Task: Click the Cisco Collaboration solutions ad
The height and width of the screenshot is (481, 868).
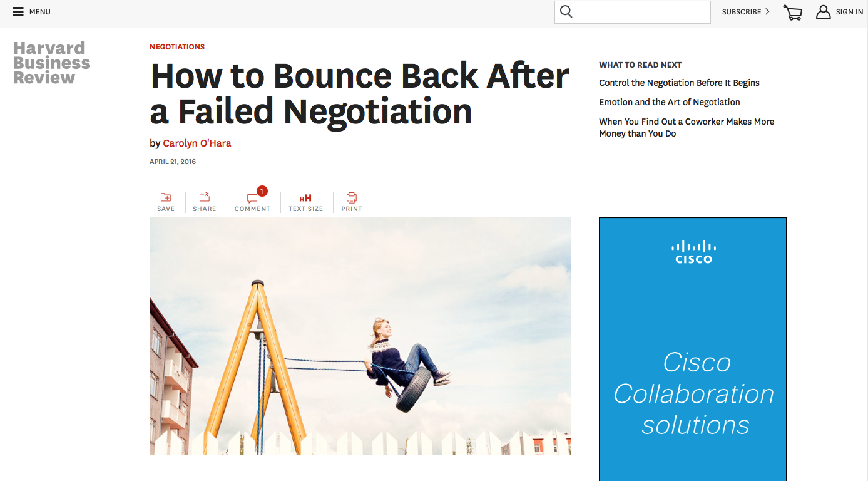Action: pos(693,349)
